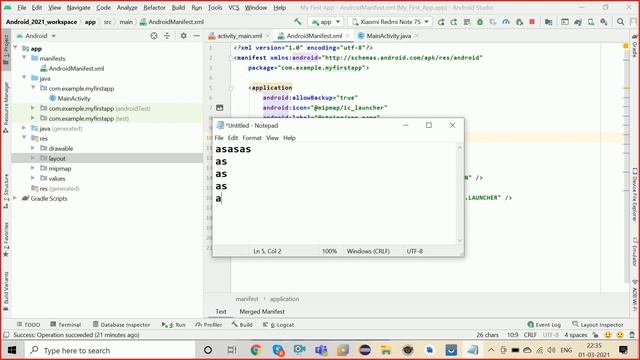
Task: Open Notepad's View menu
Action: [272, 138]
